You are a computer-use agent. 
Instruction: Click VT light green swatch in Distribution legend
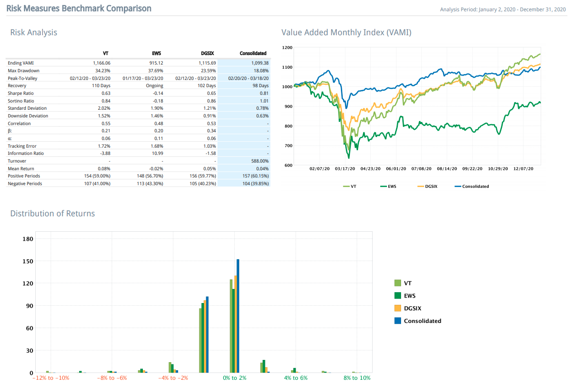coord(398,283)
